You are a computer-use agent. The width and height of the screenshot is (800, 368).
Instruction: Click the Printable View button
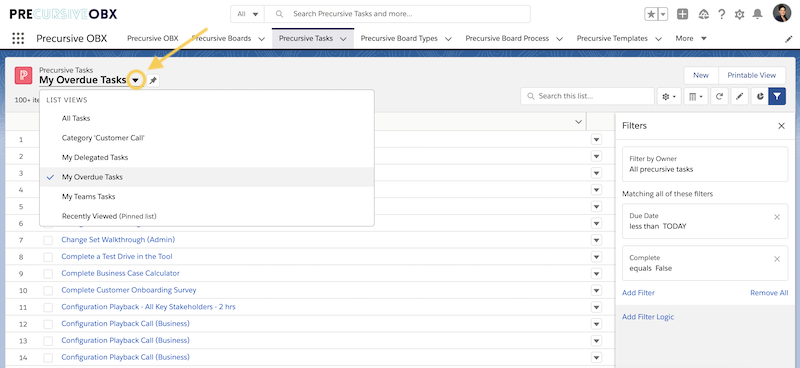click(x=752, y=76)
